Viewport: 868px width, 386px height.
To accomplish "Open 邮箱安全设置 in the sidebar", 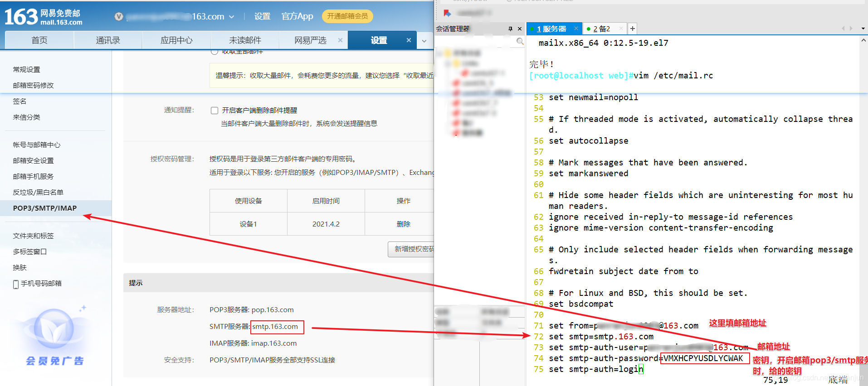I will pyautogui.click(x=33, y=160).
